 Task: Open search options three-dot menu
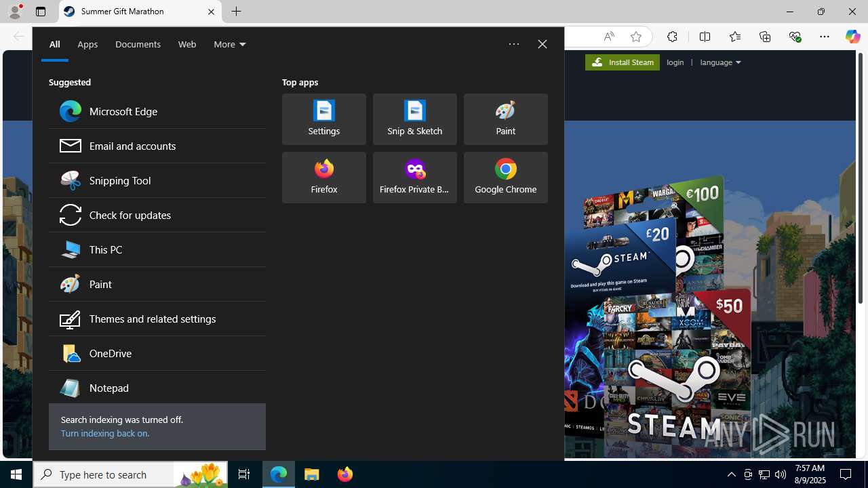[x=514, y=45]
